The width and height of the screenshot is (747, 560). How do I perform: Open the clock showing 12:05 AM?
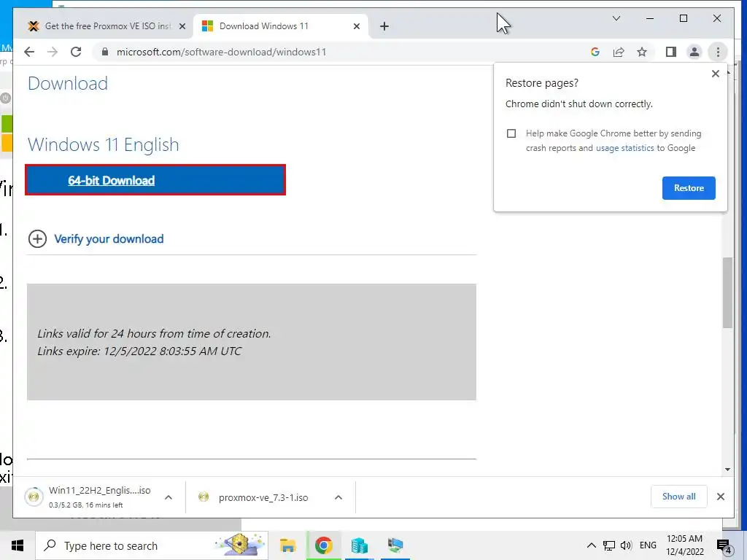coord(684,545)
